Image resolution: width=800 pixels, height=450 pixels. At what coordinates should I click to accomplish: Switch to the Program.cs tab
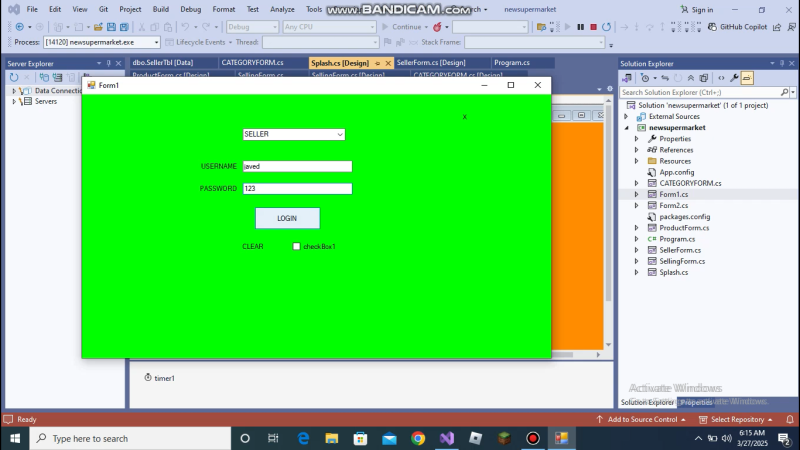tap(511, 63)
